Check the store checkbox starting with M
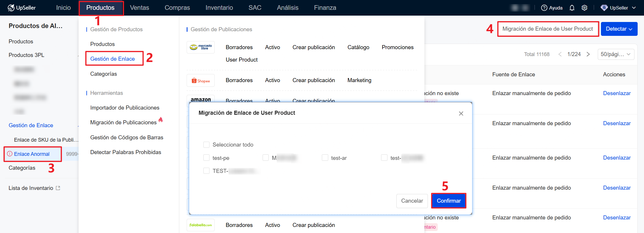Screen dimensions: 644x233 [266, 158]
